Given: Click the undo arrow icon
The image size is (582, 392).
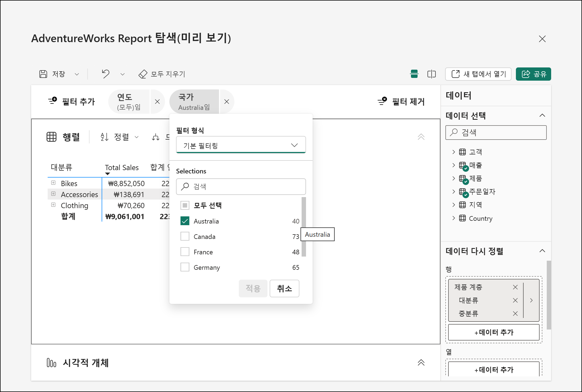Looking at the screenshot, I should [x=106, y=74].
